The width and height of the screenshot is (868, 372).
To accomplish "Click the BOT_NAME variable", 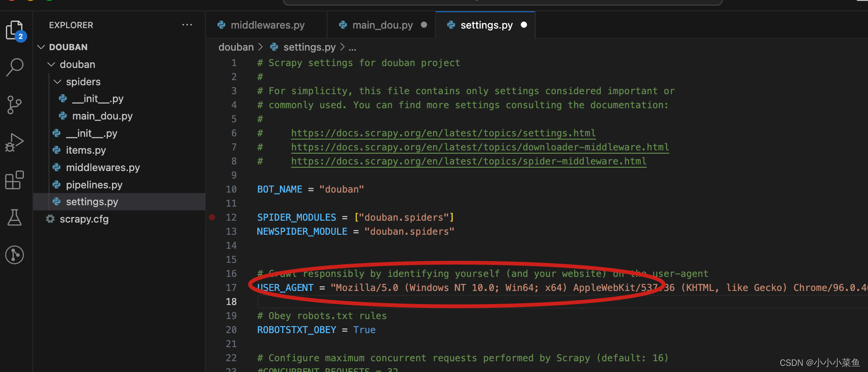I will click(280, 189).
